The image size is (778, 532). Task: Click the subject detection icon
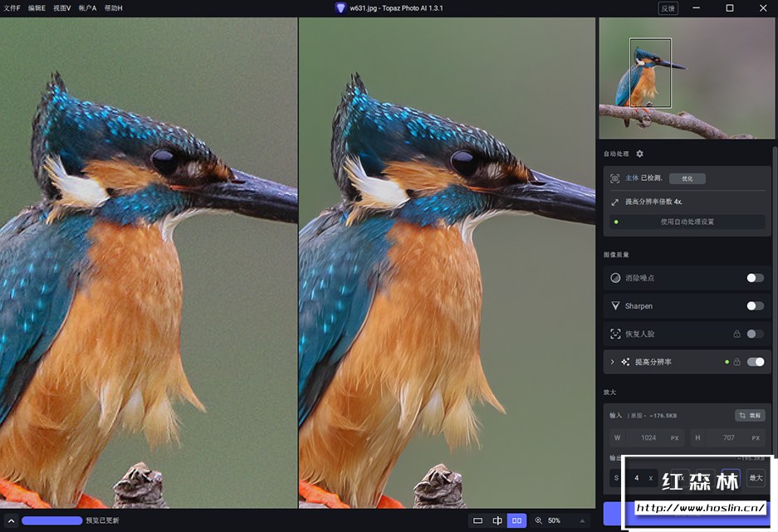point(614,178)
